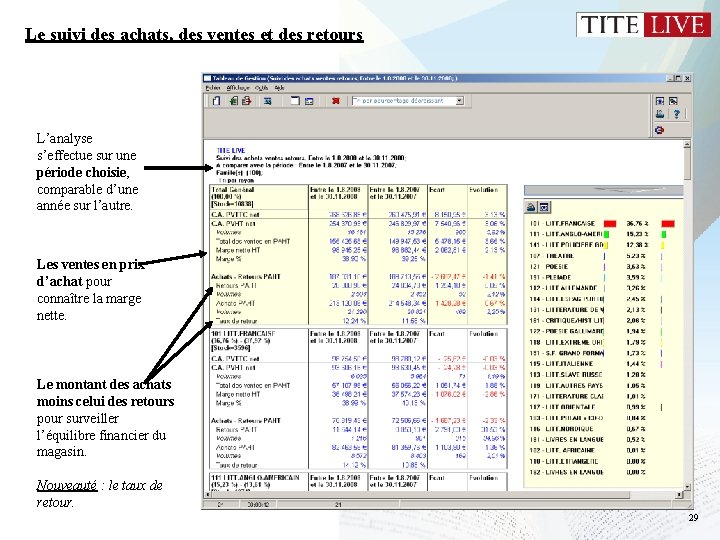Image resolution: width=720 pixels, height=540 pixels.
Task: Click the '245 829,97 €' cell
Action: pyautogui.click(x=407, y=224)
